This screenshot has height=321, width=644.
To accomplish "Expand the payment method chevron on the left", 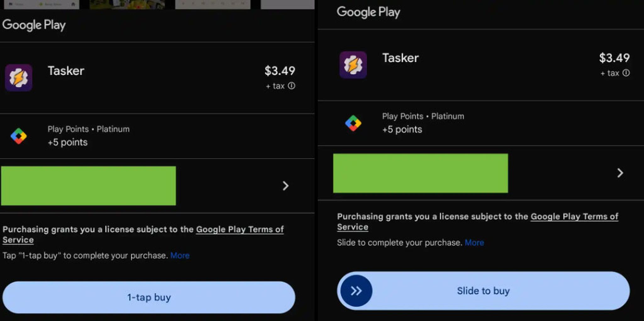I will [285, 186].
